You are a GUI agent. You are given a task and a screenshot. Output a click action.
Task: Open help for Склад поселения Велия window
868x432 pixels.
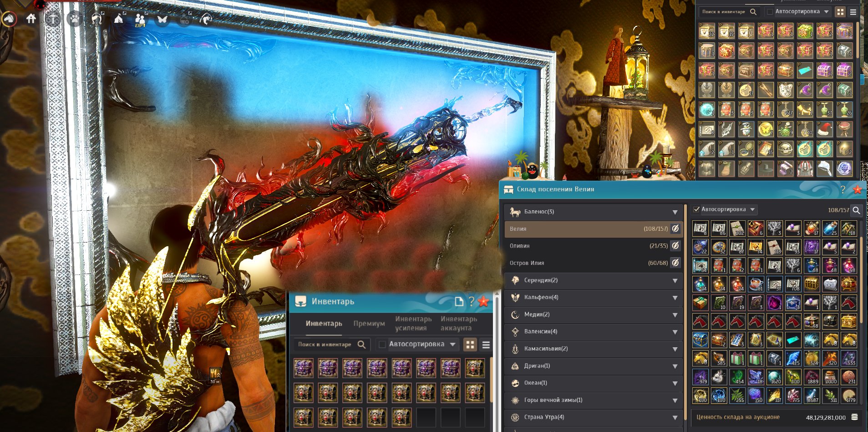click(x=843, y=189)
